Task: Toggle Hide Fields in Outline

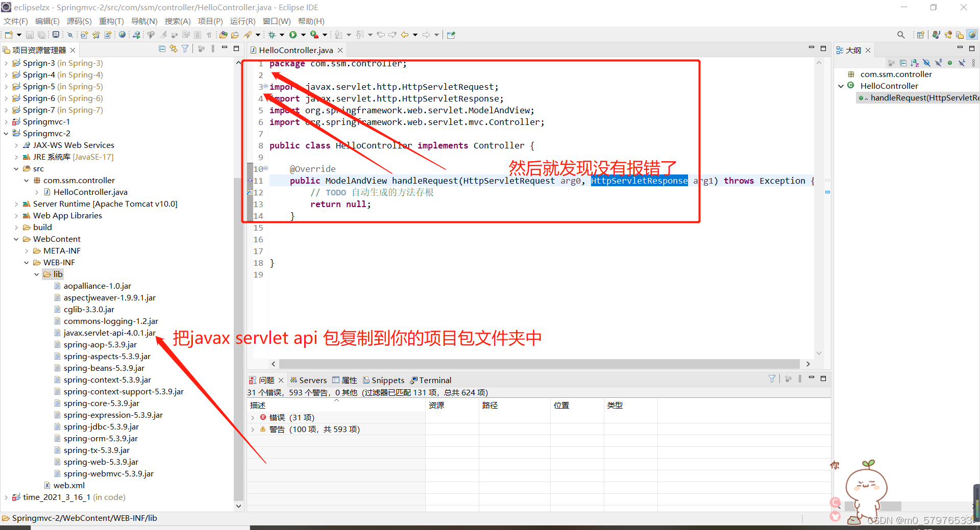Action: click(927, 63)
